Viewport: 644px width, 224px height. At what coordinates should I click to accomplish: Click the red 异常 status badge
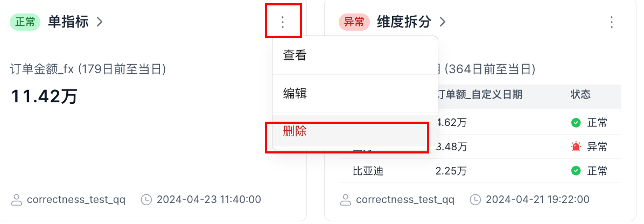pos(354,22)
